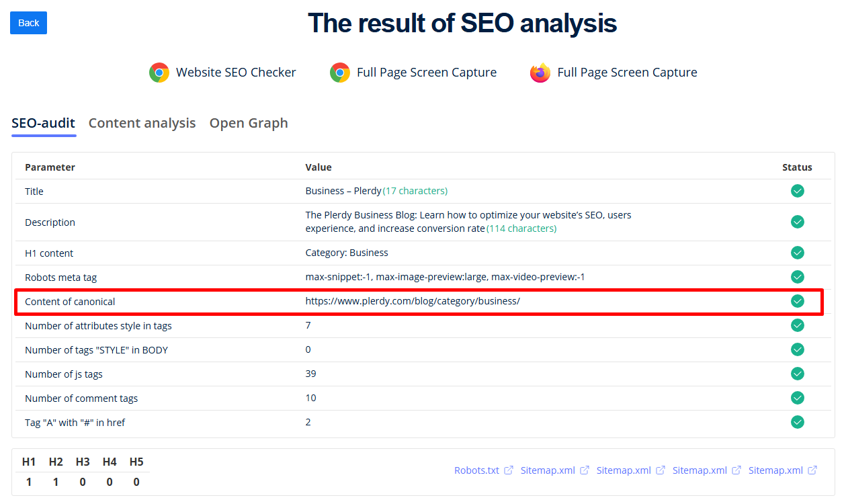Viewport: 846px width, 504px height.
Task: Click the Firefox icon beside Full Page Screen Capture
Action: pyautogui.click(x=540, y=73)
